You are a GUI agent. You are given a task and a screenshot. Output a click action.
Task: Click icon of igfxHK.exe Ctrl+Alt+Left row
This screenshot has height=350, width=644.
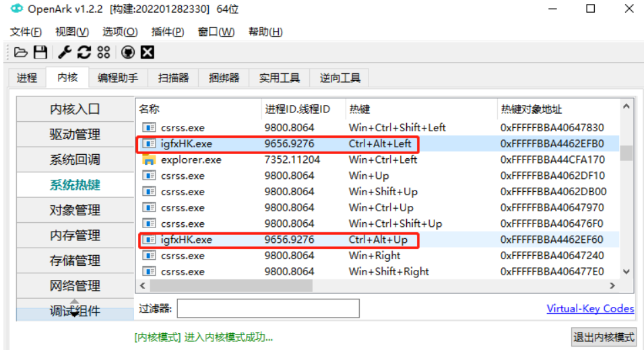click(x=149, y=143)
